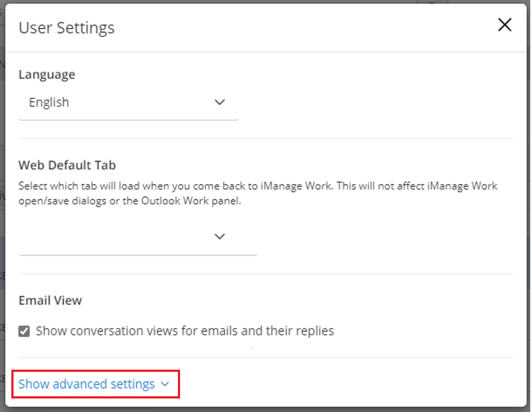532x412 pixels.
Task: Click inside the Web Default Tab field
Action: [131, 238]
